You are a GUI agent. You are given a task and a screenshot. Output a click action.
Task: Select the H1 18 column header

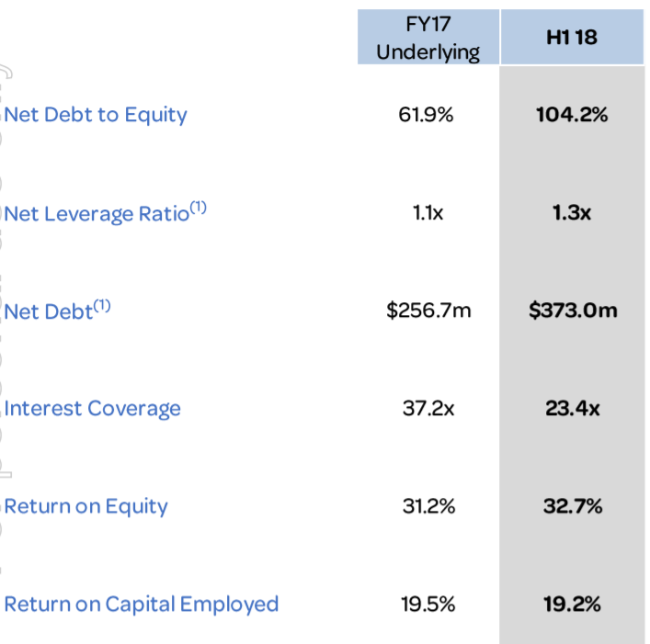click(572, 38)
